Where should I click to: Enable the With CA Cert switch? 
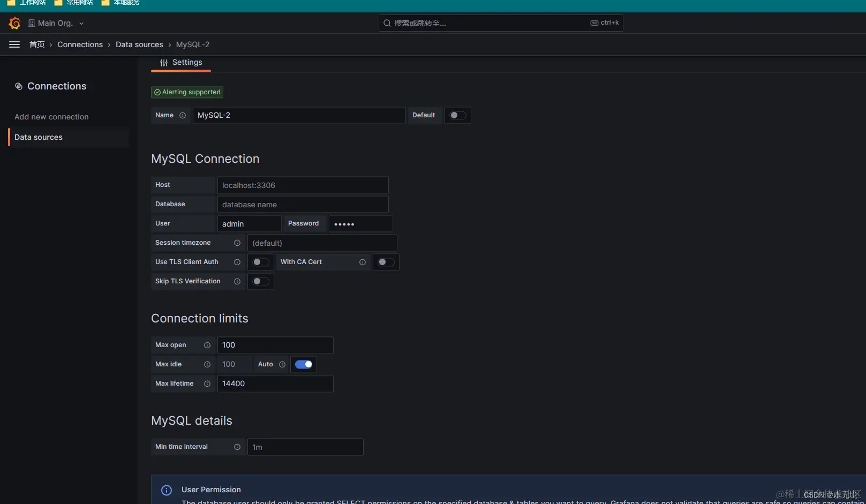[386, 262]
